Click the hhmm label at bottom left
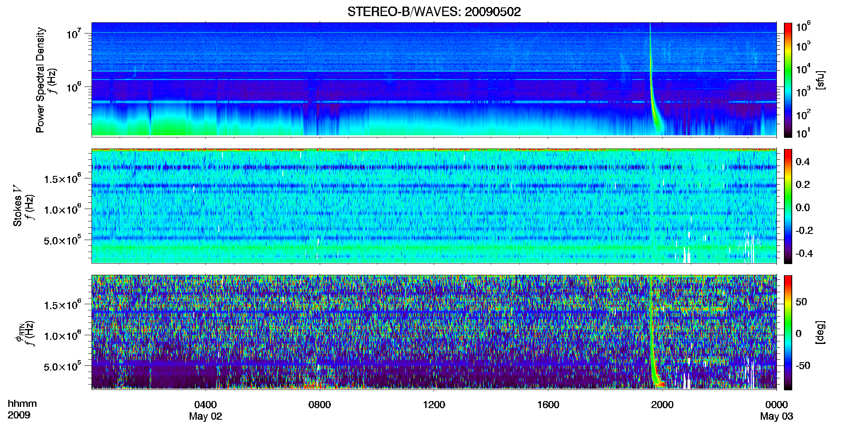 pyautogui.click(x=22, y=404)
